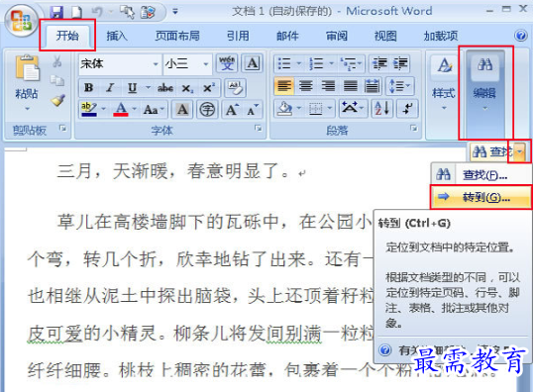Image resolution: width=534 pixels, height=392 pixels.
Task: Click the enclosed character 字 icon
Action: pos(207,109)
